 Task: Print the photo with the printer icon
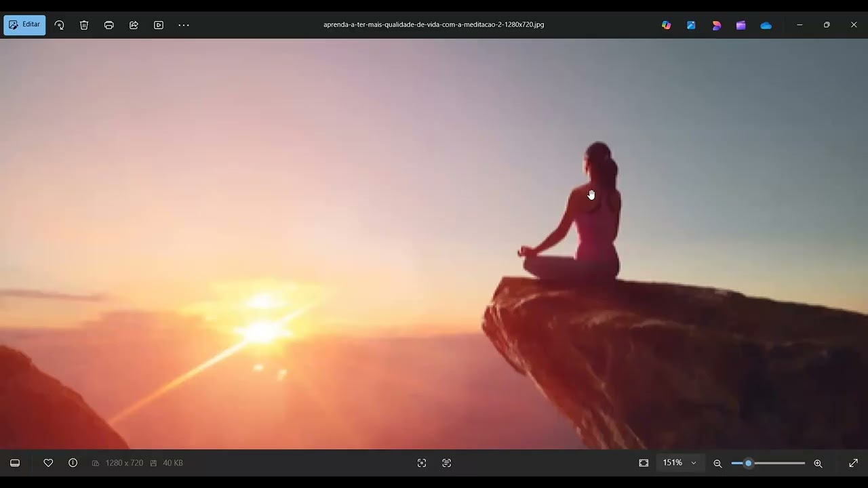tap(108, 25)
